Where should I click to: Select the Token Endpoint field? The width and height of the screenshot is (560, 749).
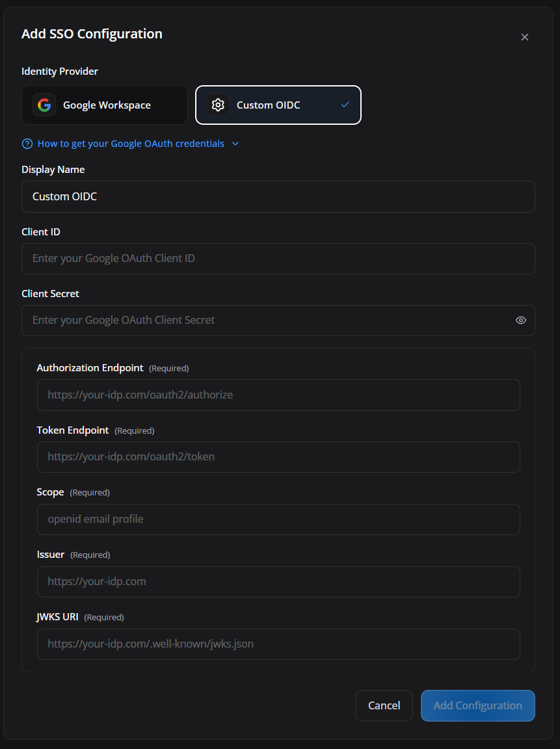point(278,457)
